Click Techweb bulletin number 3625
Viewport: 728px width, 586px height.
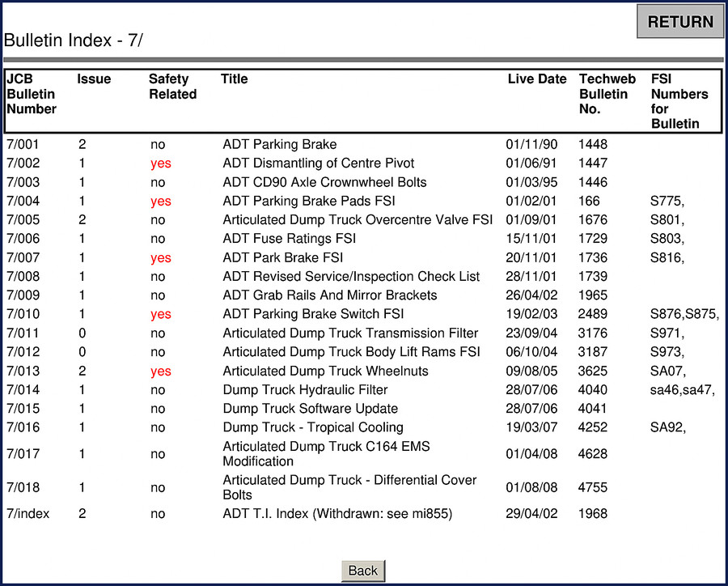tap(593, 372)
